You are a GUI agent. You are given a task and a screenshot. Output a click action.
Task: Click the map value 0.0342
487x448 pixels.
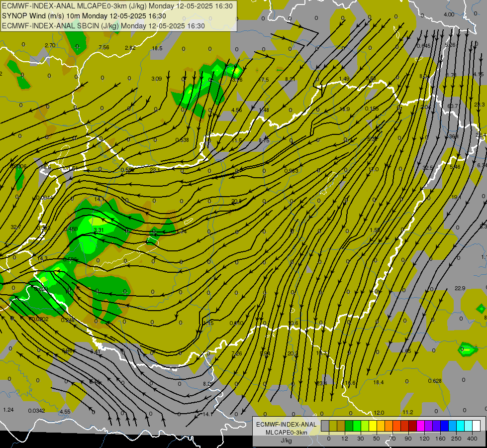[x=36, y=411]
